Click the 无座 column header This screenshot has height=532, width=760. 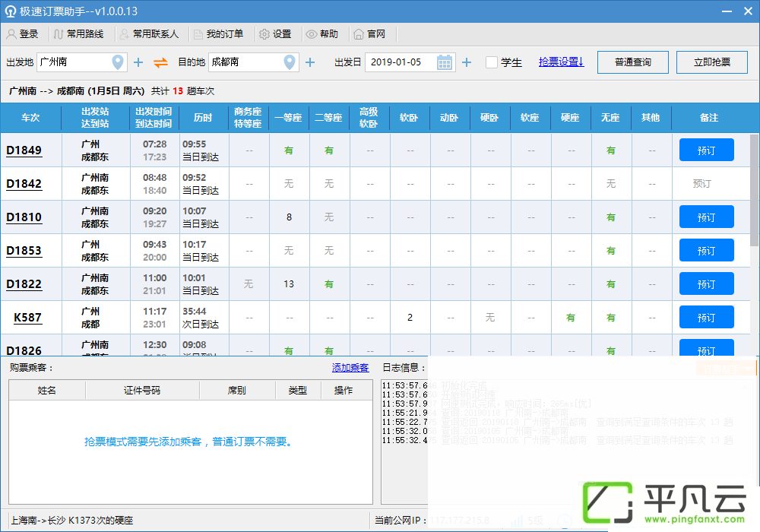(x=610, y=117)
